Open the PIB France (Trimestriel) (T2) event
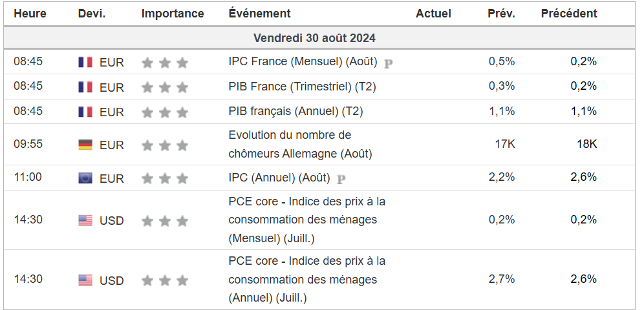 pos(302,87)
